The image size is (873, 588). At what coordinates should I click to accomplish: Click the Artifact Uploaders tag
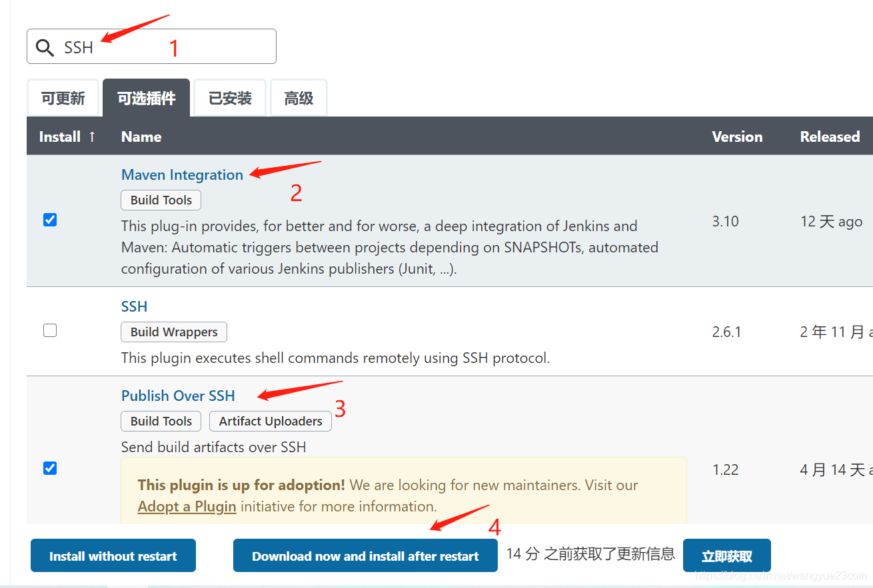point(271,421)
